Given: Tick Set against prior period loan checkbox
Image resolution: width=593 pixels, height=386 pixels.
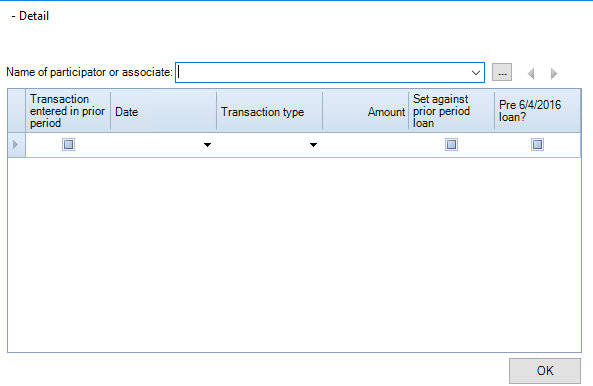Looking at the screenshot, I should (451, 144).
